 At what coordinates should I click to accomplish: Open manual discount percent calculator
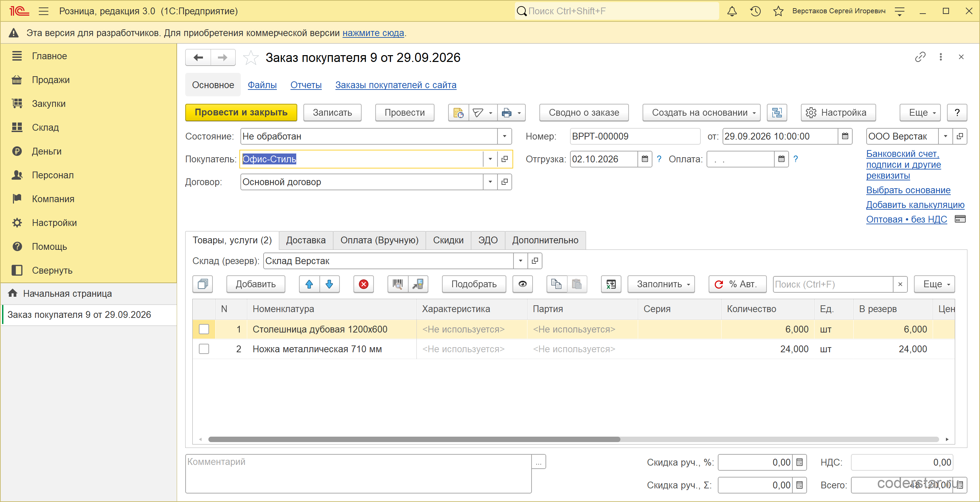pos(799,463)
